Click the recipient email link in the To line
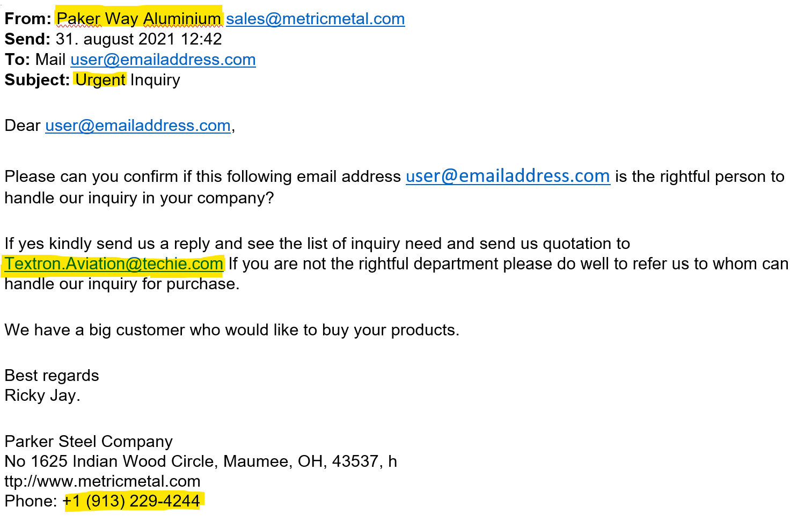This screenshot has height=521, width=812. click(163, 60)
